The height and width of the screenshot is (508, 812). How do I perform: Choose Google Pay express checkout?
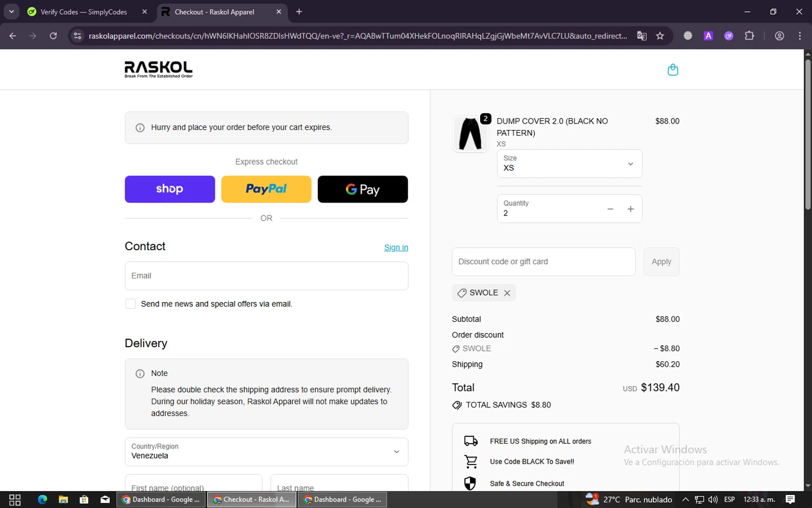point(363,189)
